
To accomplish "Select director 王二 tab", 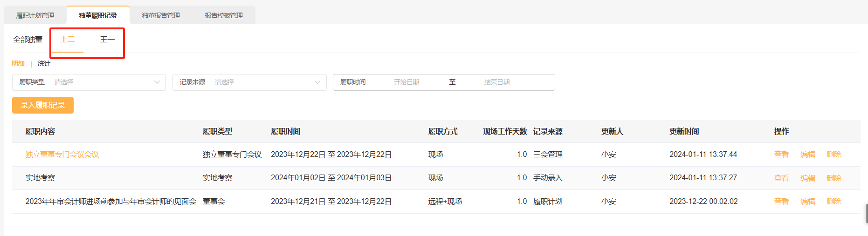I will 68,40.
